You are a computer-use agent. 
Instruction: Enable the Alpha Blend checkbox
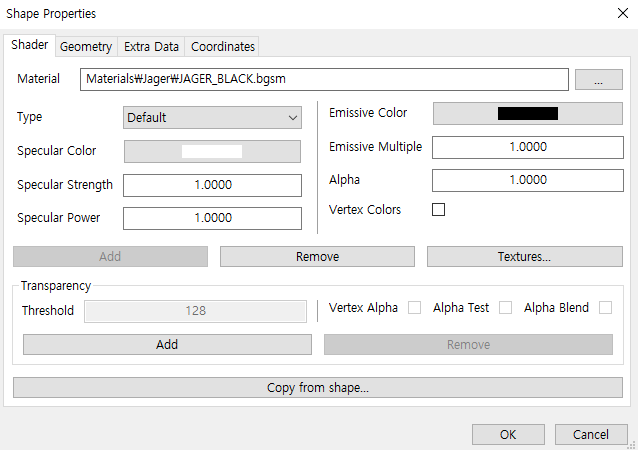tap(605, 308)
